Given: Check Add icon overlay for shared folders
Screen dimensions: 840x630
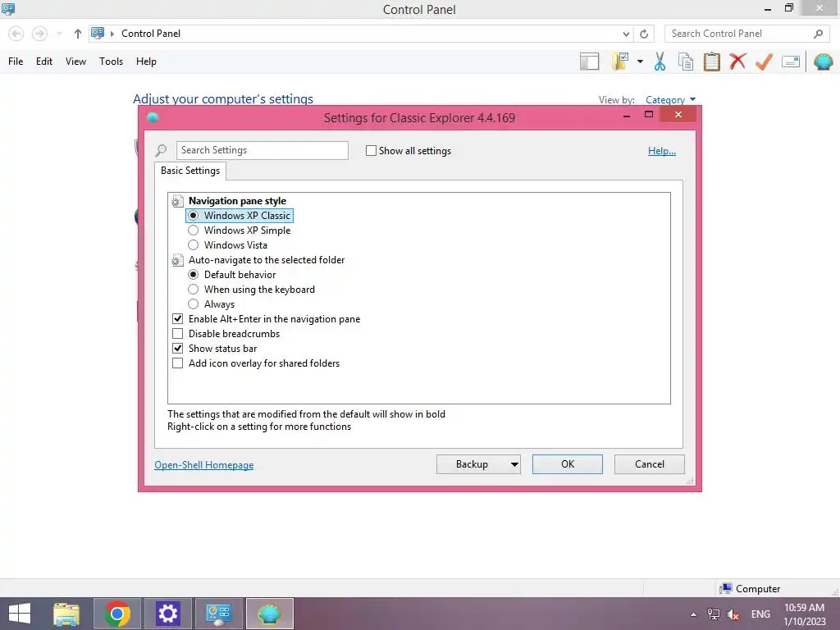Looking at the screenshot, I should 178,363.
